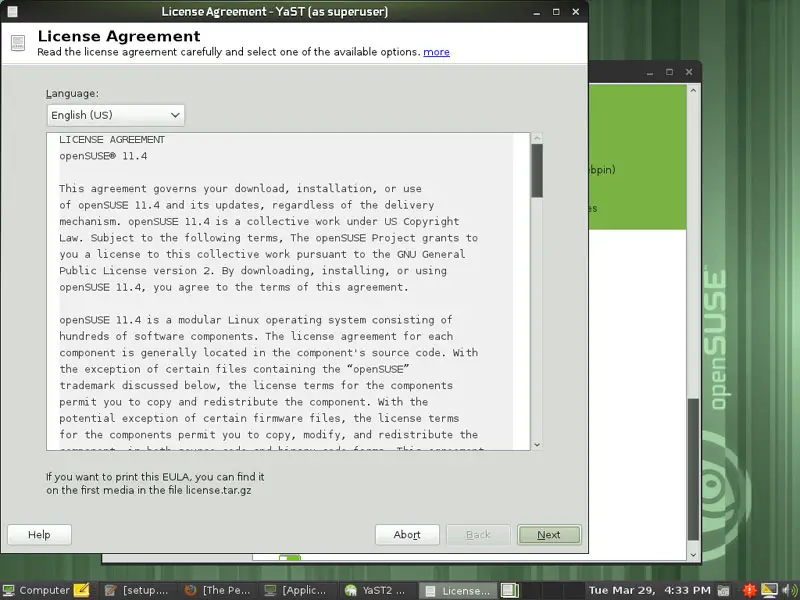Click the YaST title bar window menu icon

12,11
